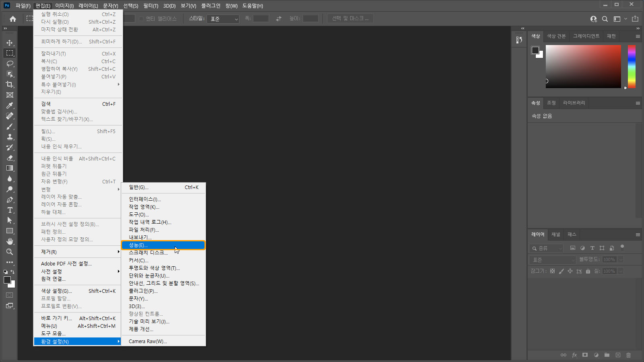Switch to the 색상 견본 tab

556,36
